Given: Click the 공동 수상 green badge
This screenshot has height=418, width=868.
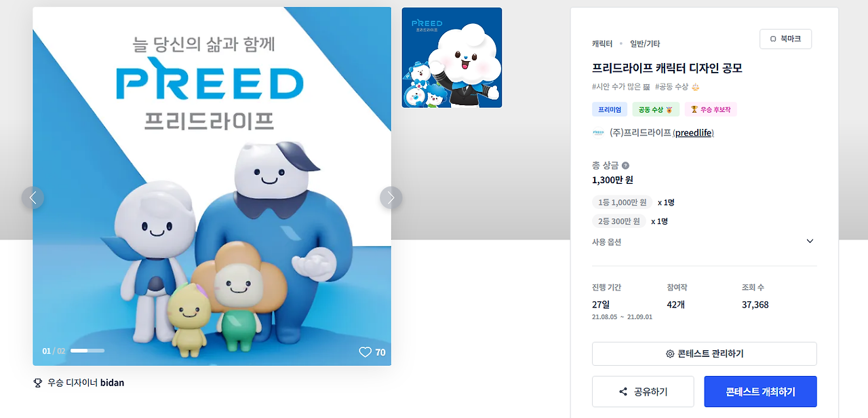Looking at the screenshot, I should (656, 109).
